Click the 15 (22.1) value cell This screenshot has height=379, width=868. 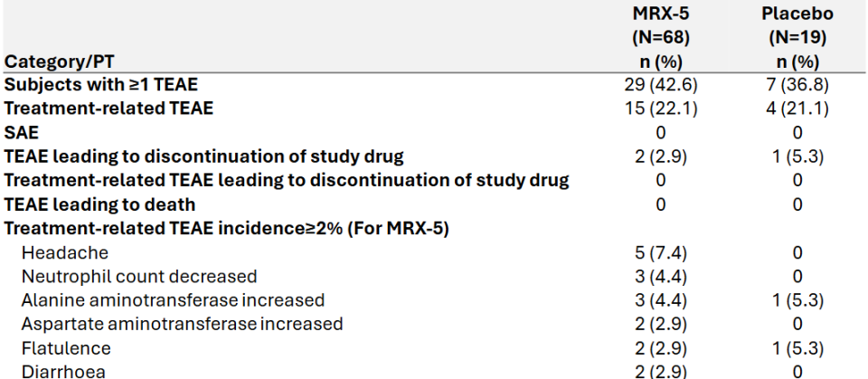tap(659, 109)
